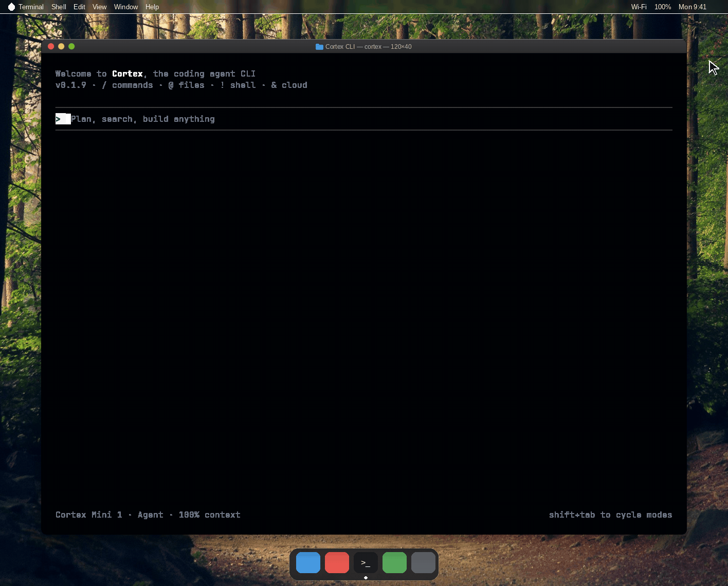The height and width of the screenshot is (586, 728).
Task: Close the Cortex CLI window
Action: pos(51,46)
